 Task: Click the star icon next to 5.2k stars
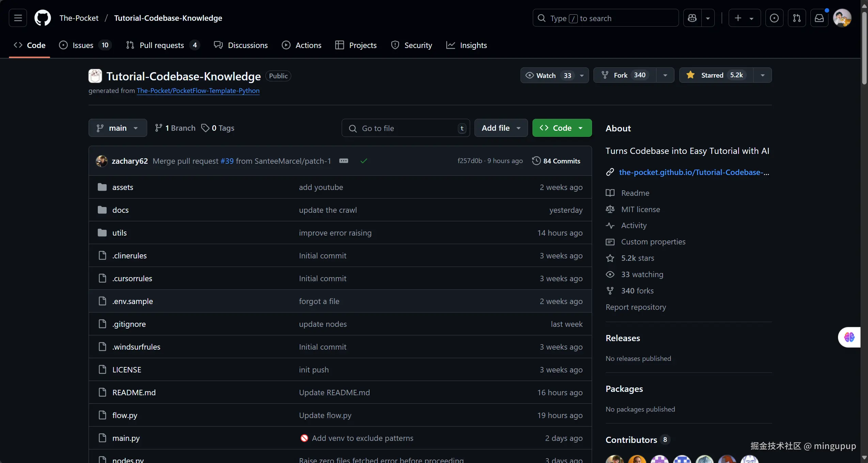pyautogui.click(x=610, y=258)
